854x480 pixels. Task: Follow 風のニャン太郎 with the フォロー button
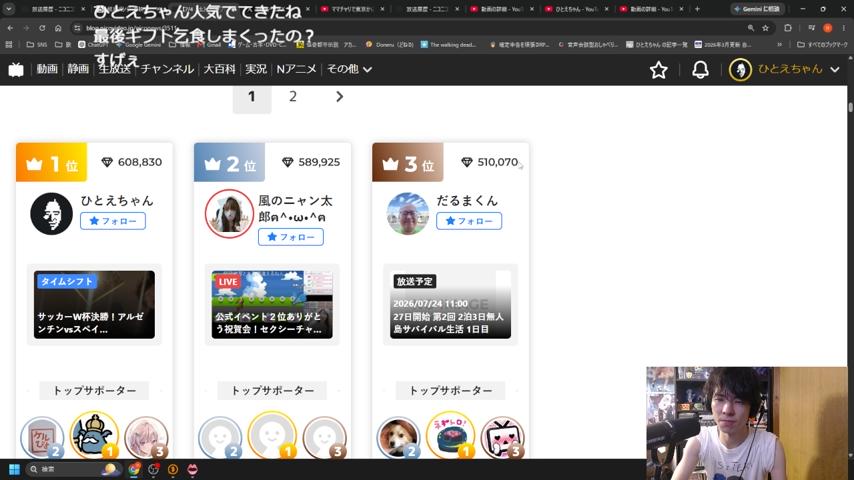click(x=291, y=237)
